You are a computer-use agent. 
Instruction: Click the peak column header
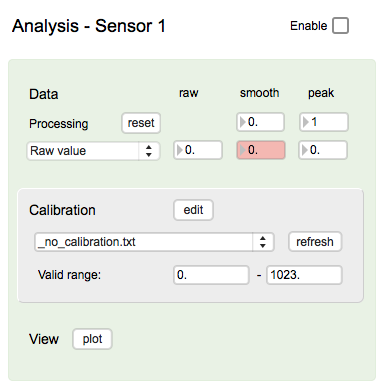point(321,94)
